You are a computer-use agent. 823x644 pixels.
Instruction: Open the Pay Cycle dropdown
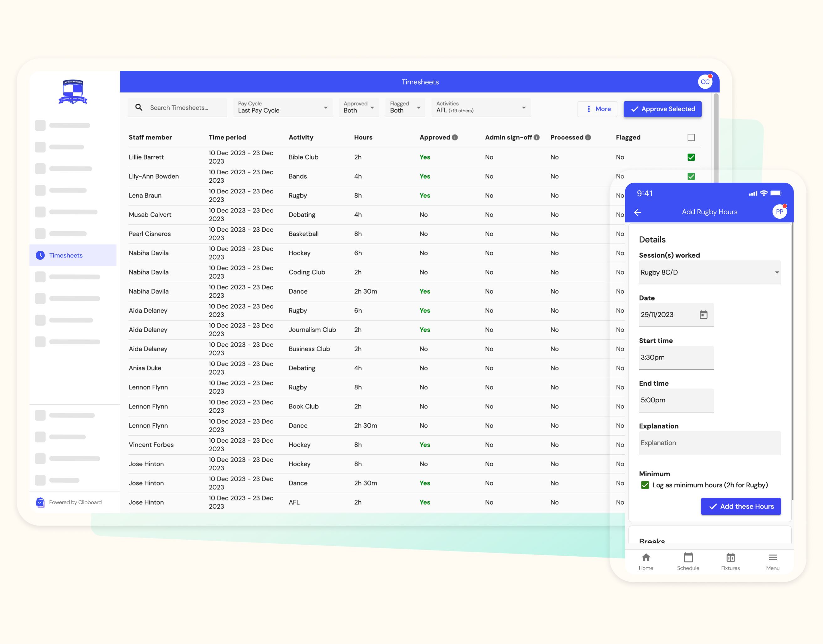tap(282, 107)
